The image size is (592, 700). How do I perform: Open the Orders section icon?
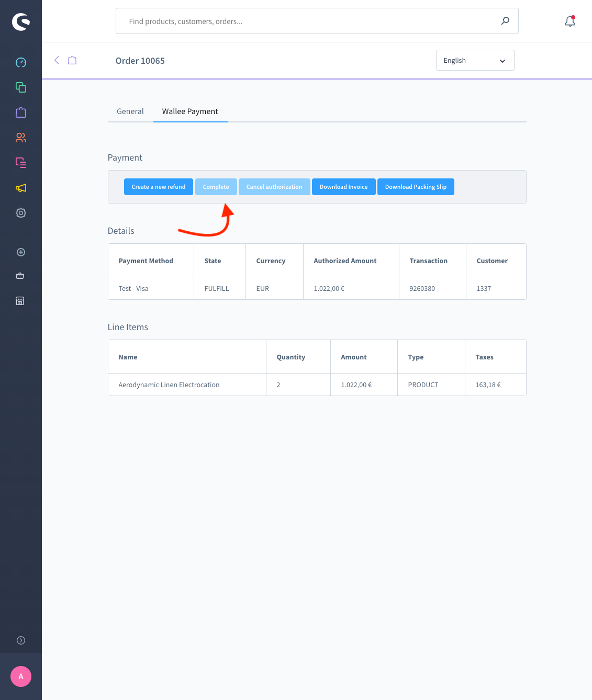(21, 112)
